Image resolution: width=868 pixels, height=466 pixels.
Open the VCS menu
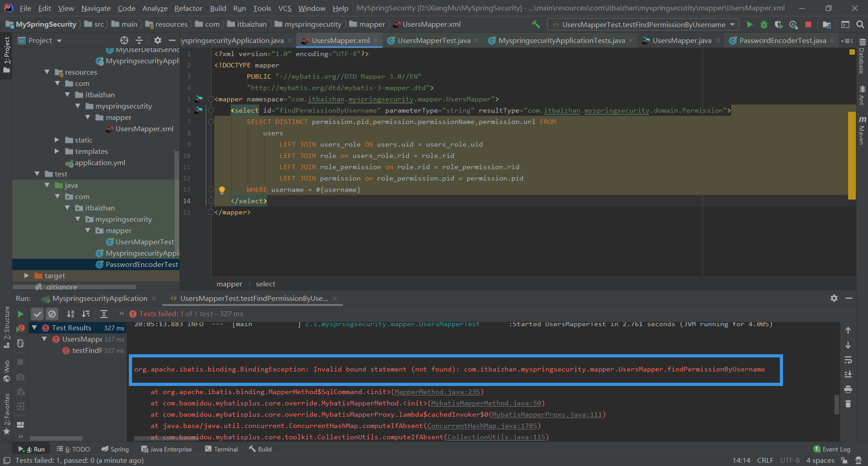285,8
